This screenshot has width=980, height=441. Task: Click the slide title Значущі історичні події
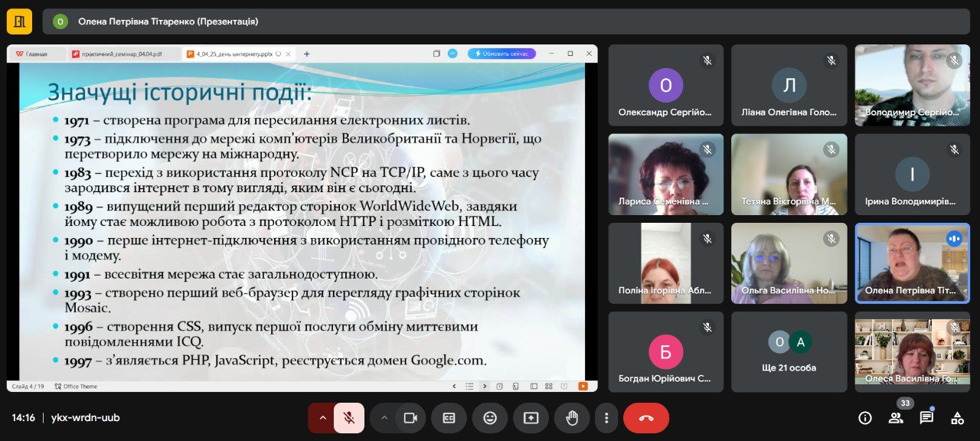[x=180, y=93]
